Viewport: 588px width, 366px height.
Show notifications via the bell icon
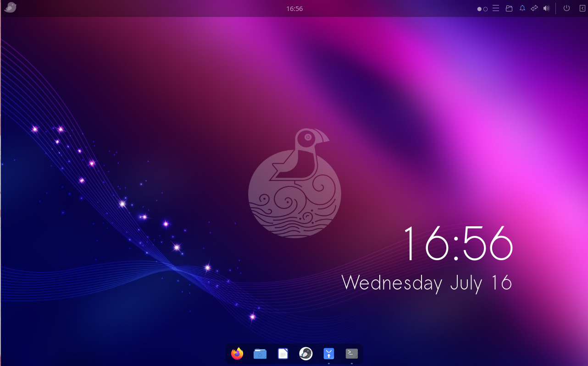coord(522,8)
